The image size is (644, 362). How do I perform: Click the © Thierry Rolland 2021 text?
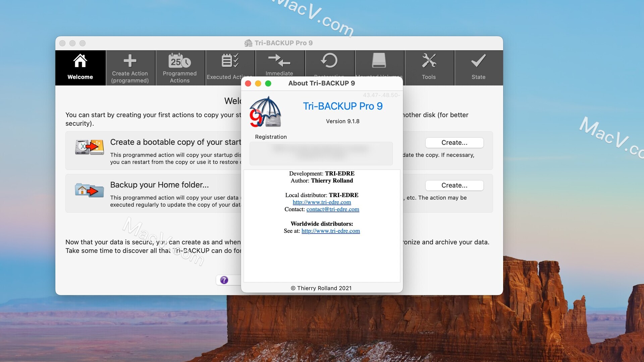coord(321,288)
